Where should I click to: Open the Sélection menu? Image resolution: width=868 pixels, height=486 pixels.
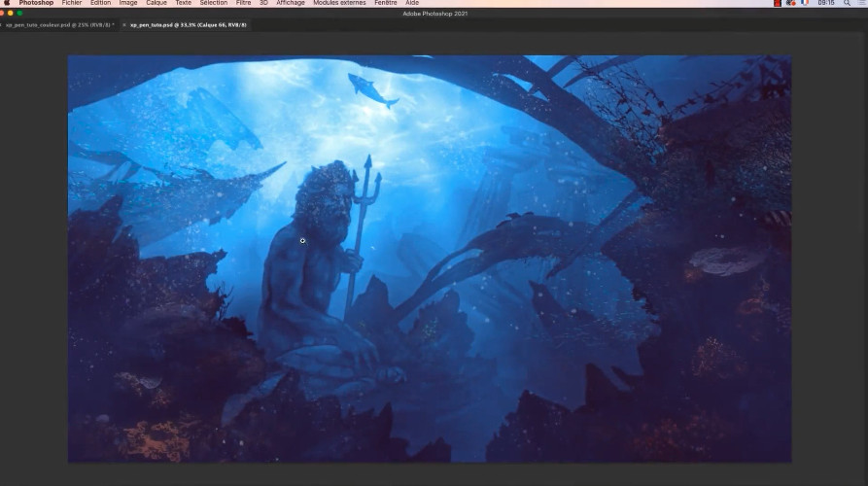pos(214,3)
